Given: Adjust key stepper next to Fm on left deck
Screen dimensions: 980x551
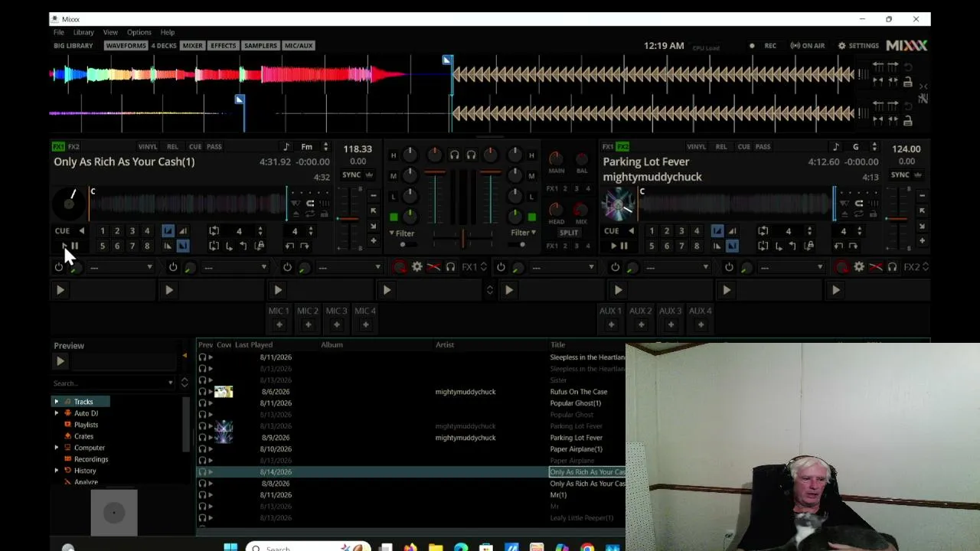Looking at the screenshot, I should click(x=325, y=147).
